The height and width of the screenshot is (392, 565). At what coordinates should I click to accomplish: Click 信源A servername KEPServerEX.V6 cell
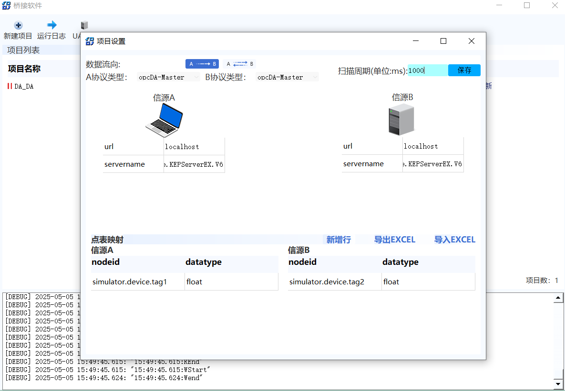coord(194,164)
